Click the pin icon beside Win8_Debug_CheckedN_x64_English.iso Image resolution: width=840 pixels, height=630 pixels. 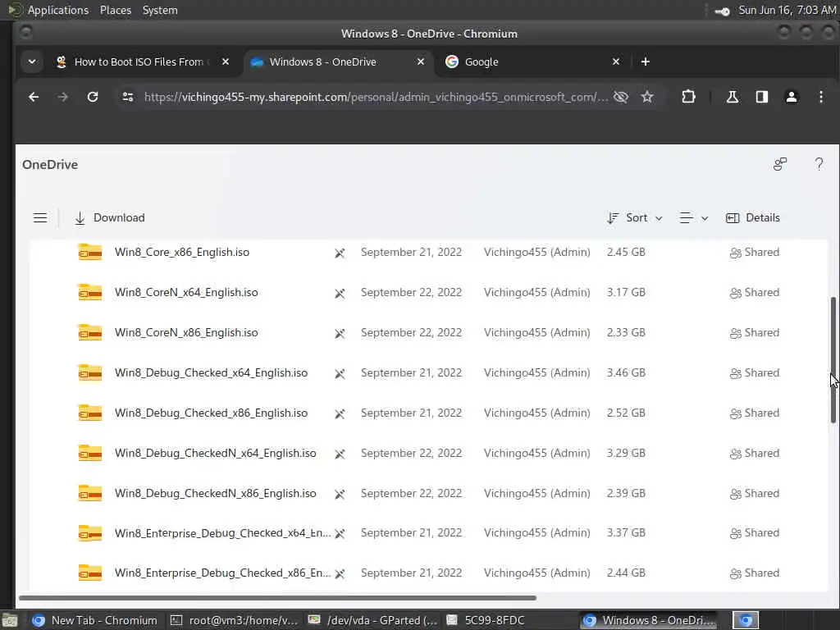(x=340, y=454)
